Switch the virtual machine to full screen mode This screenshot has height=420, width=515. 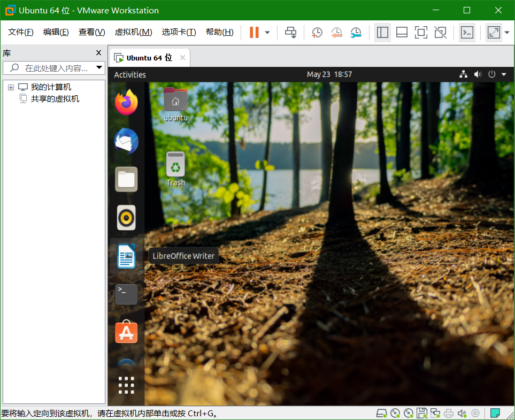[x=421, y=32]
